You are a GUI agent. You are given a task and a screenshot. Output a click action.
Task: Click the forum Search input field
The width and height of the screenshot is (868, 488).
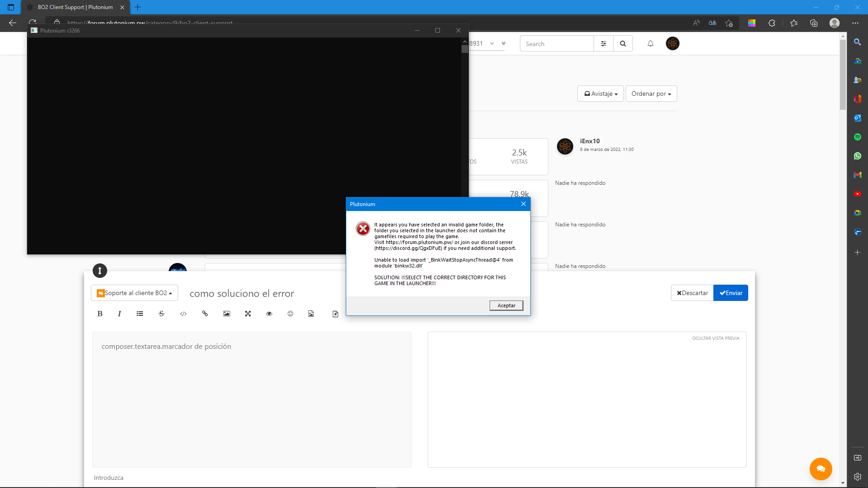557,44
